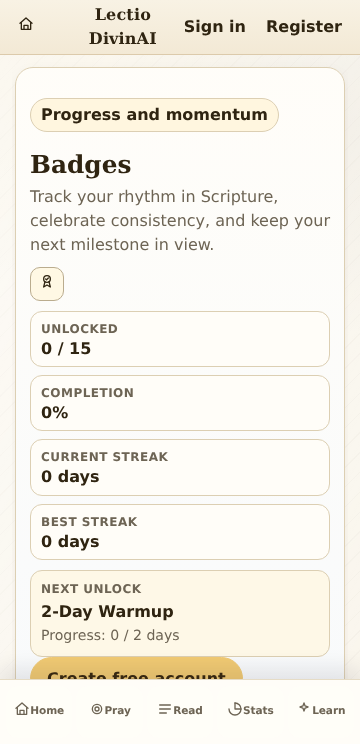Viewport: 360px width, 744px height.
Task: Click the Track your rhythm description text
Action: coord(180,221)
